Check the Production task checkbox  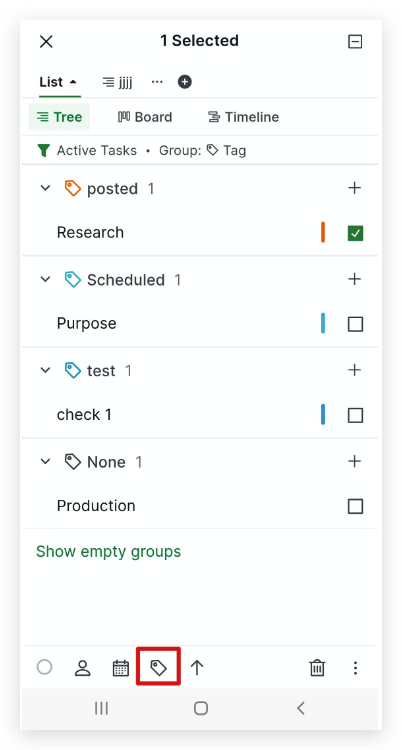[x=355, y=506]
